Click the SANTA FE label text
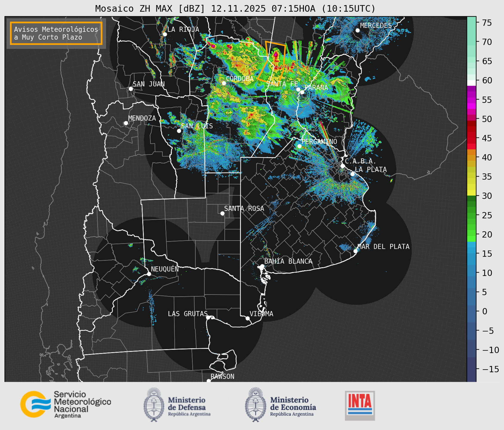 click(282, 84)
